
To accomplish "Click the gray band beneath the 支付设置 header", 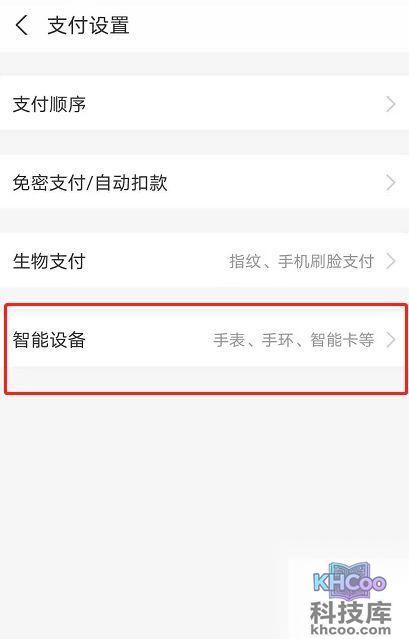I will pos(204,64).
